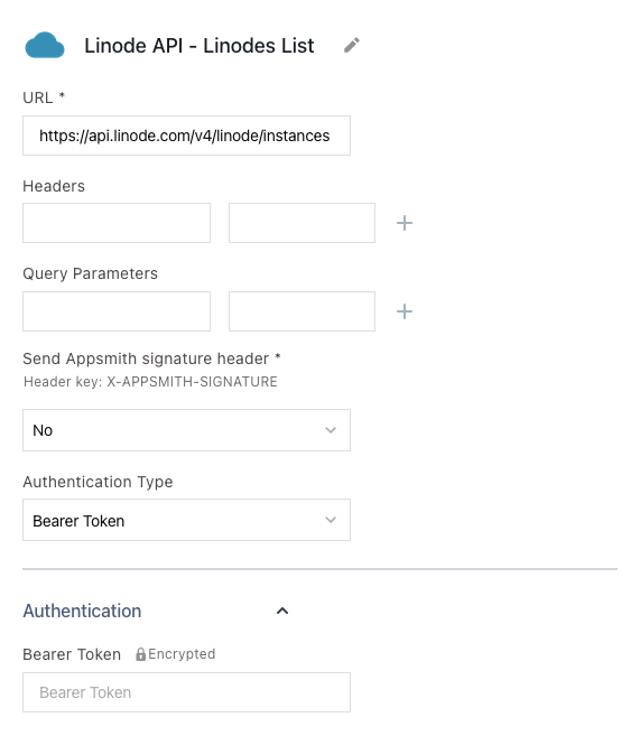Viewport: 640px width, 736px height.
Task: Click the blue cloud datasource icon
Action: [43, 47]
